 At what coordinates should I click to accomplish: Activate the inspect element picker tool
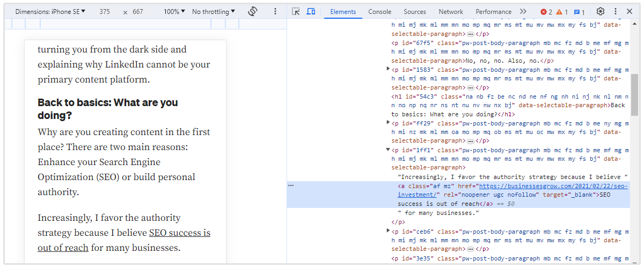[296, 11]
